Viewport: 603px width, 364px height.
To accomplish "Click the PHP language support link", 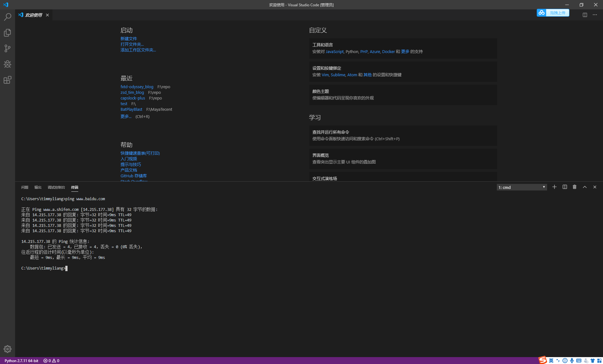I will tap(364, 51).
